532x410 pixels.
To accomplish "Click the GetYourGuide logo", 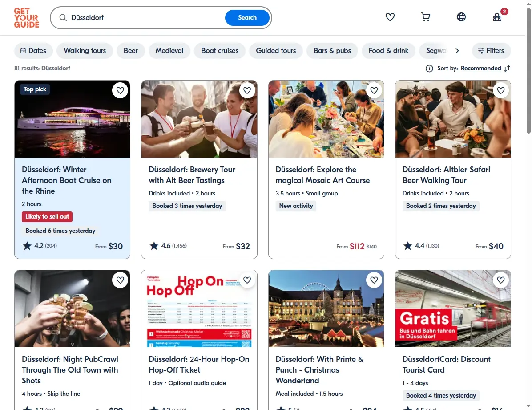I will [26, 18].
